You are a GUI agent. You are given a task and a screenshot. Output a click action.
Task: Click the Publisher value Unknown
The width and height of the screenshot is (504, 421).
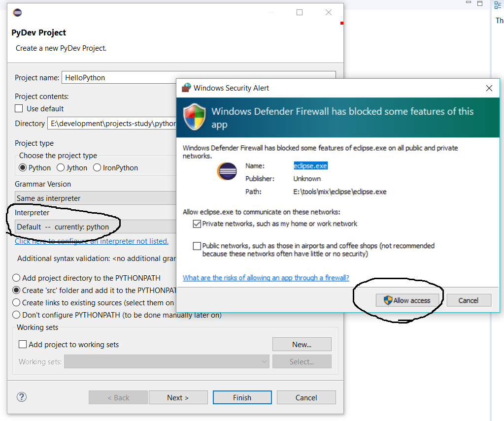click(307, 179)
